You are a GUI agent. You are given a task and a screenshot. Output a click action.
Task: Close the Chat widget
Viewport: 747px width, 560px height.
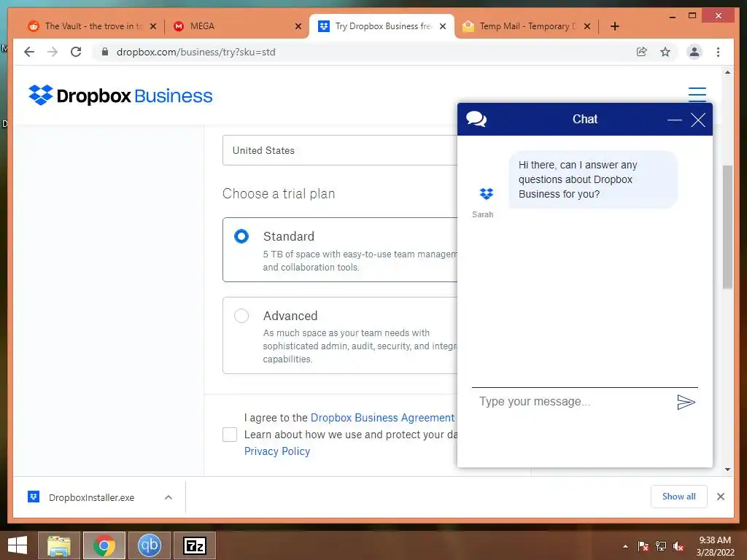click(698, 120)
